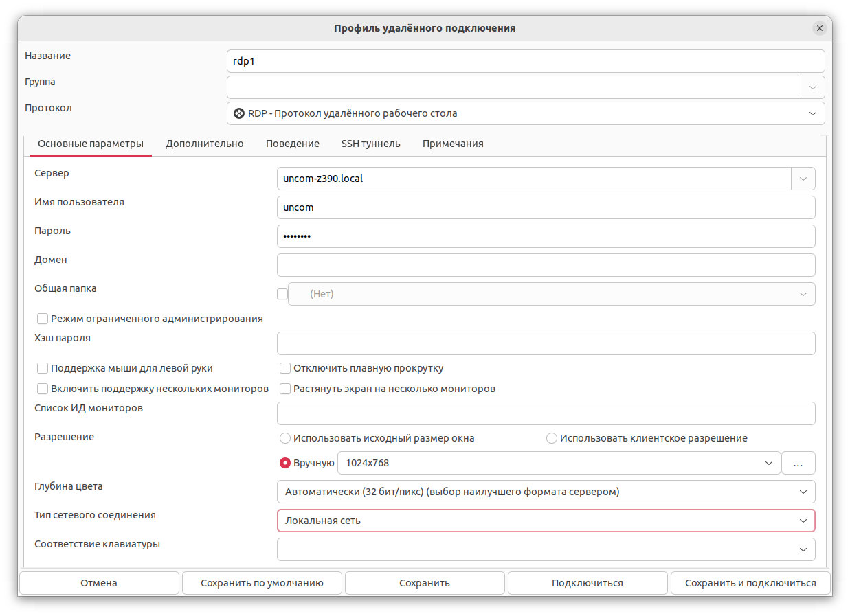Open the Глубина цвета dropdown
850x616 pixels.
click(x=546, y=492)
